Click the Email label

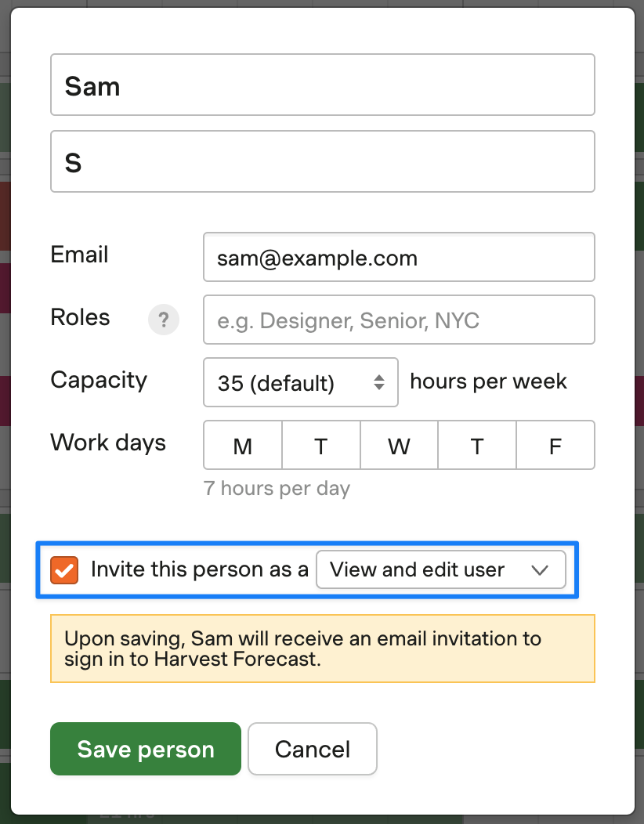click(x=79, y=255)
